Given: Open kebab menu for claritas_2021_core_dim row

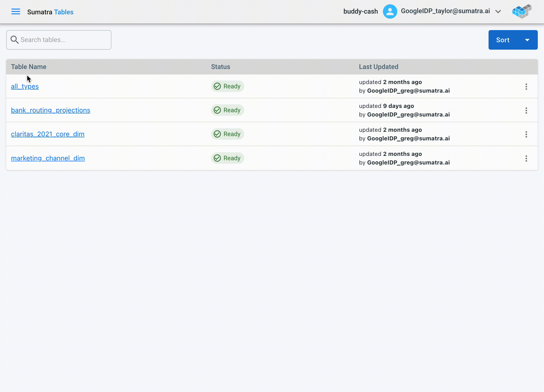Looking at the screenshot, I should pos(526,134).
